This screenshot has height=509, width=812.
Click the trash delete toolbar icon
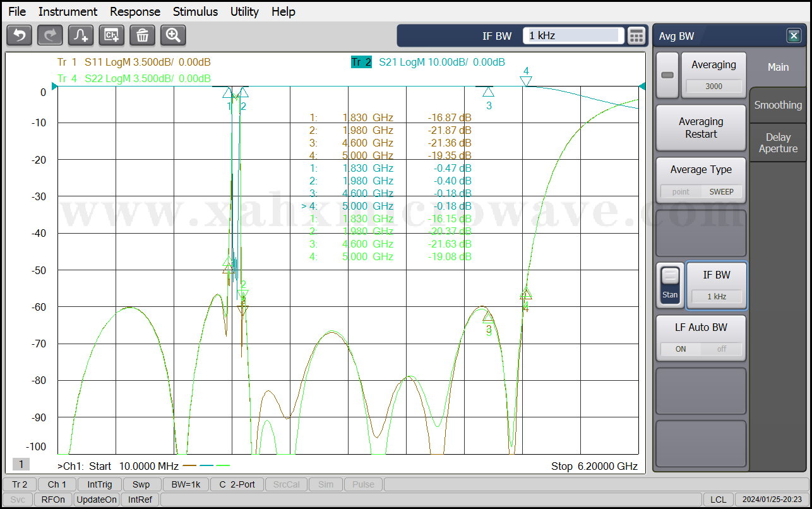click(143, 35)
